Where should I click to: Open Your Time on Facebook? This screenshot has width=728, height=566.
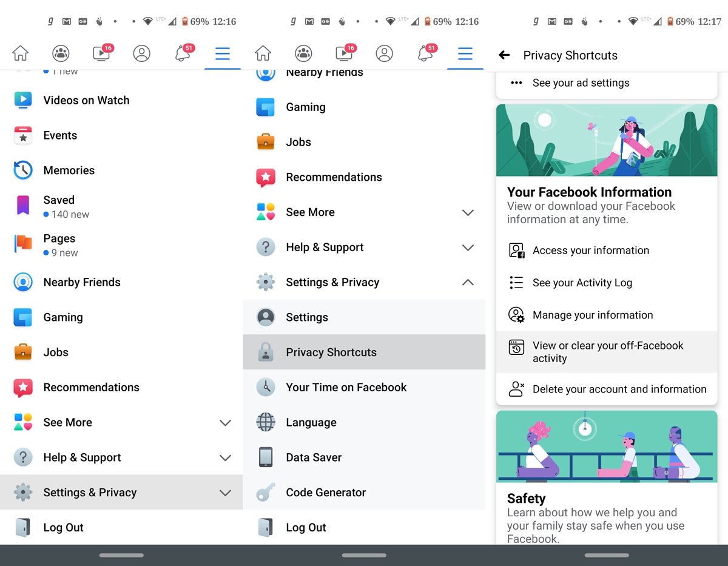coord(364,387)
